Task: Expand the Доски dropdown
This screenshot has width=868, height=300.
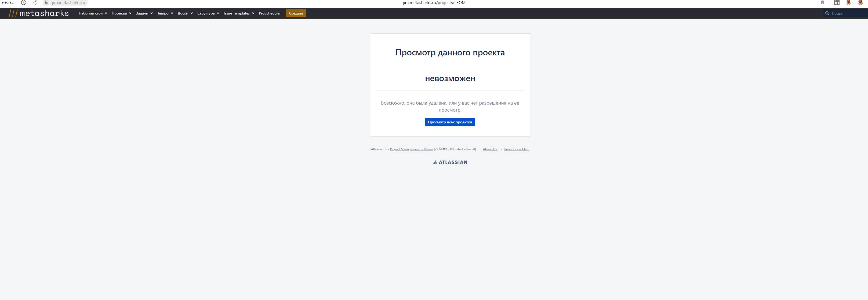Action: [x=185, y=13]
